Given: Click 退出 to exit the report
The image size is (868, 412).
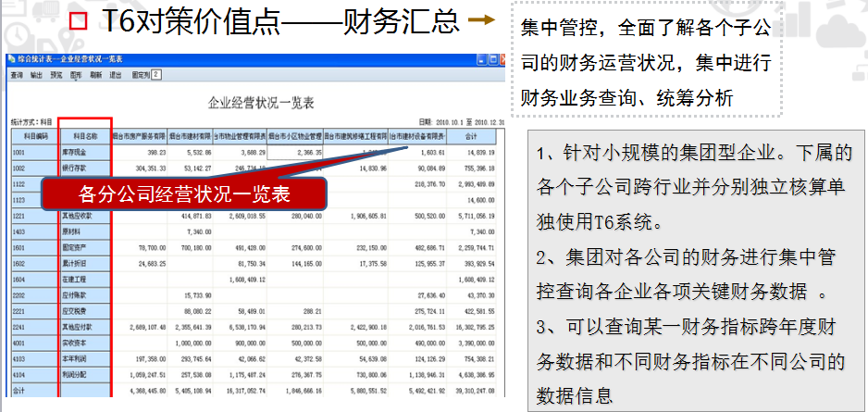Looking at the screenshot, I should (x=115, y=75).
